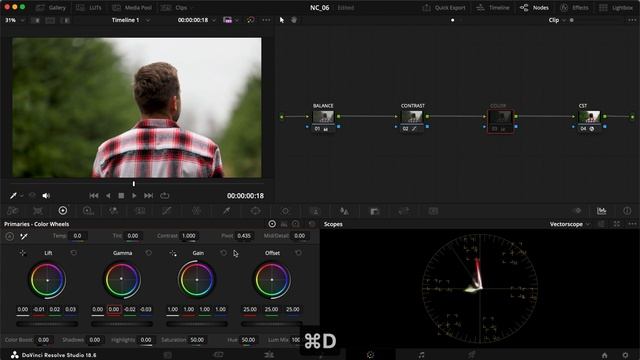Viewport: 640px width, 360px height.
Task: Open the Keyframes palette icon
Action: click(x=577, y=211)
